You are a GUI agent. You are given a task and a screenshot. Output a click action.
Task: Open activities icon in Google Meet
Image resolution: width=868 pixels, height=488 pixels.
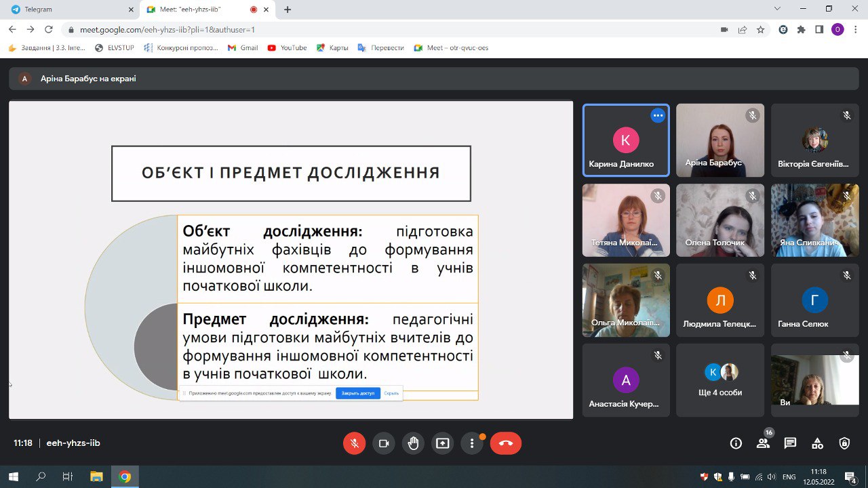pyautogui.click(x=817, y=443)
